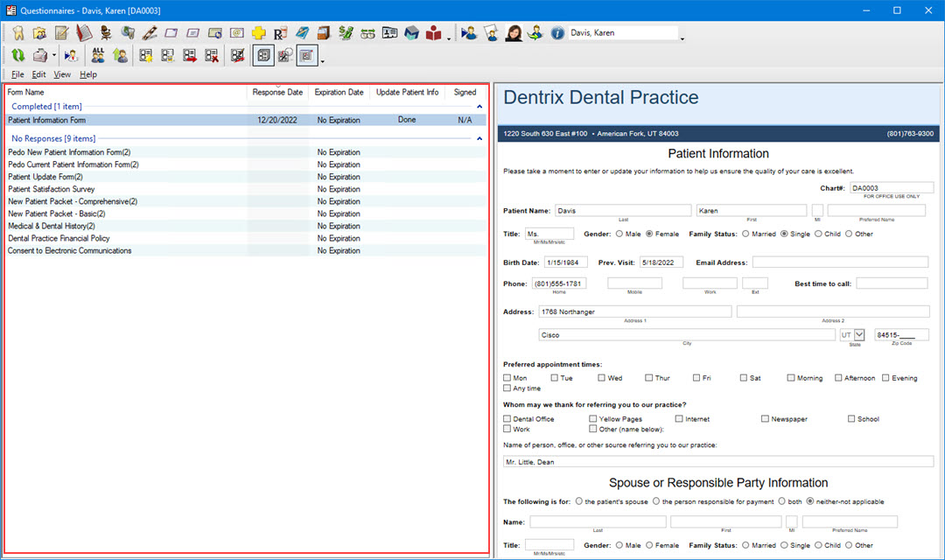Click the Email Address input field
The height and width of the screenshot is (560, 945).
pos(840,262)
